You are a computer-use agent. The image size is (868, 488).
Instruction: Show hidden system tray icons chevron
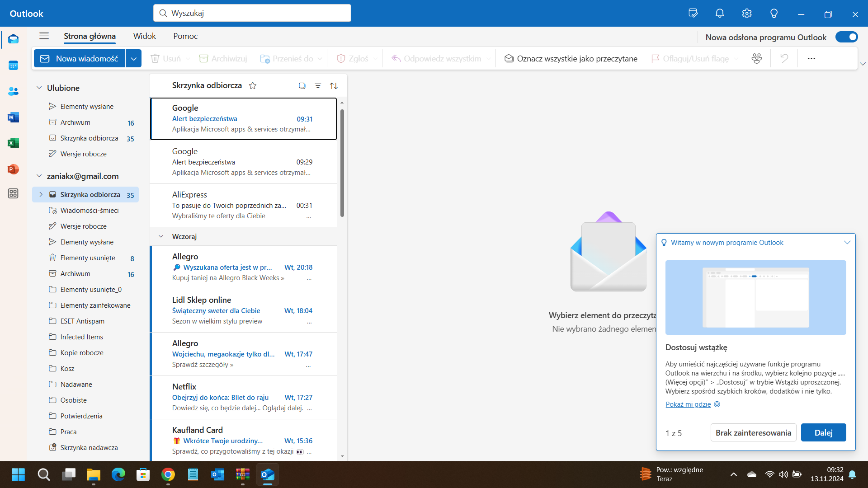coord(734,474)
